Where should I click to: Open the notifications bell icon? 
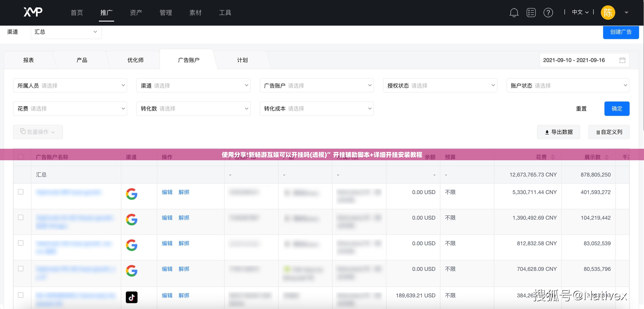[514, 13]
